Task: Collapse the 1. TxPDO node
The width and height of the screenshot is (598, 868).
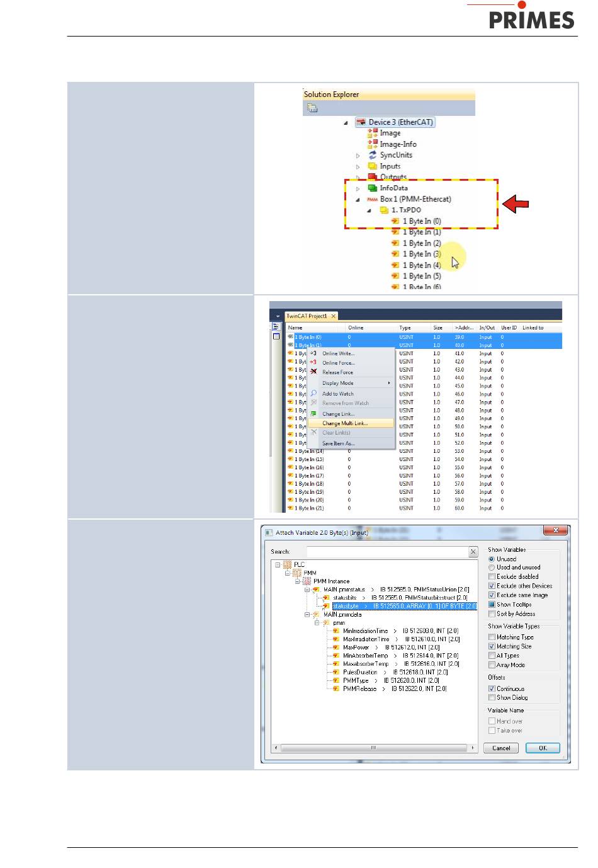Action: tap(369, 210)
